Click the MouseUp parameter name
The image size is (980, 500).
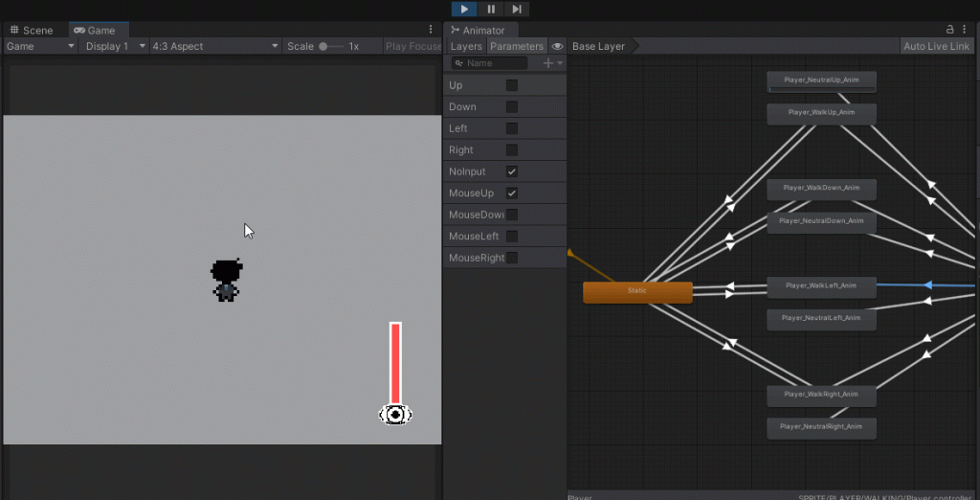[x=471, y=193]
